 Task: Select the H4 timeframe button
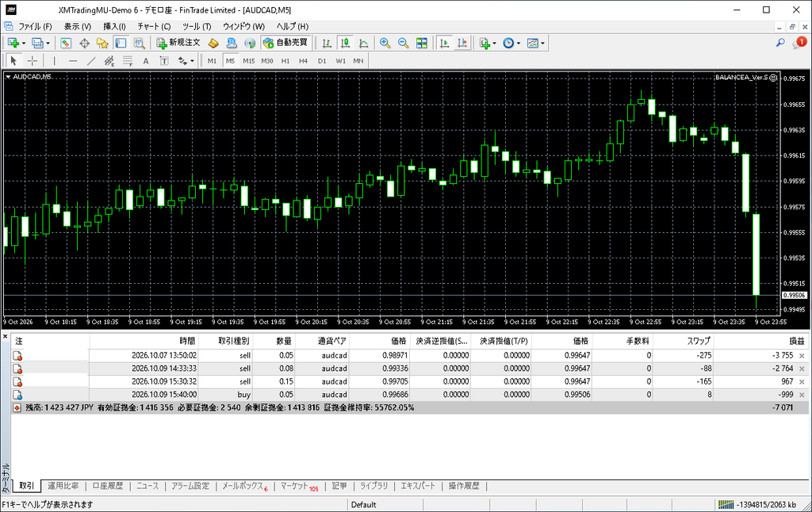tap(304, 60)
